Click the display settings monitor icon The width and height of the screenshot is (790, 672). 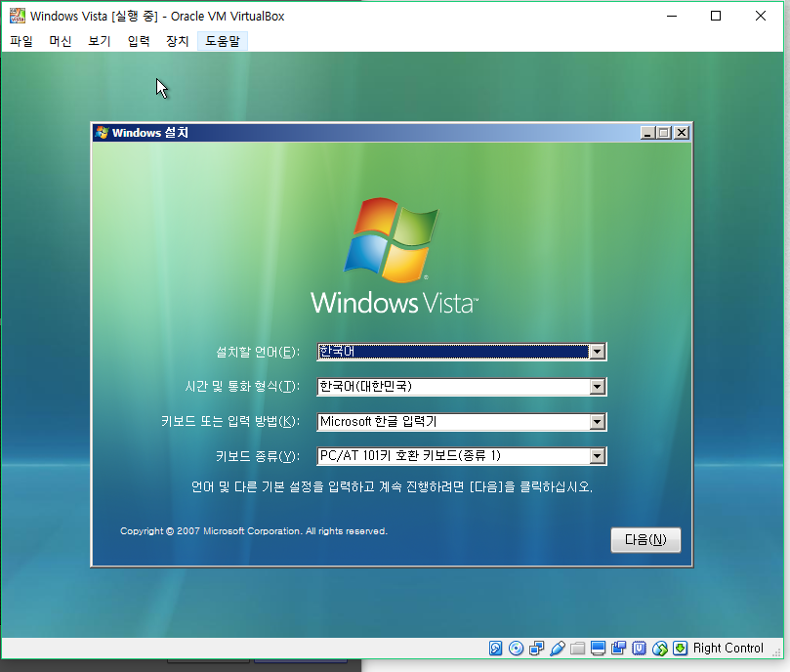click(x=598, y=649)
